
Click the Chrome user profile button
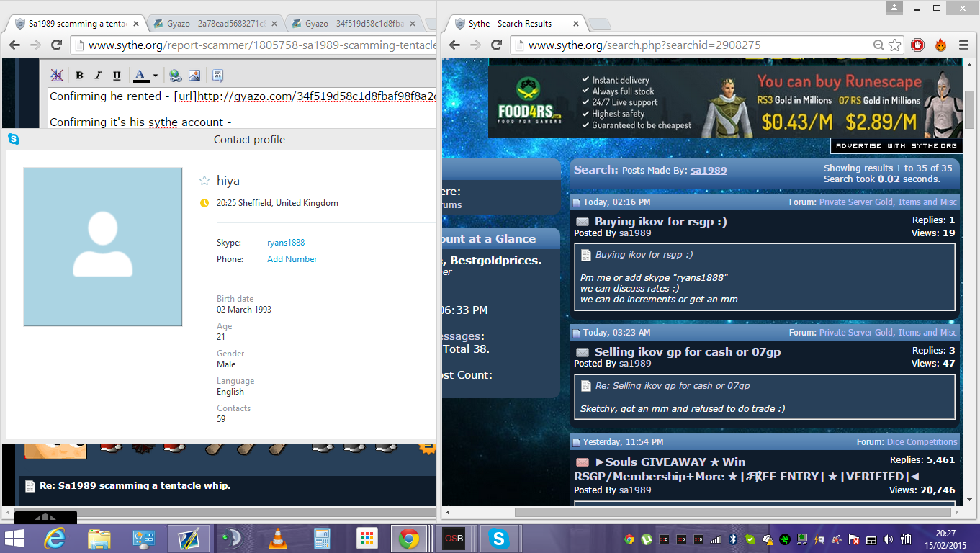pyautogui.click(x=894, y=7)
